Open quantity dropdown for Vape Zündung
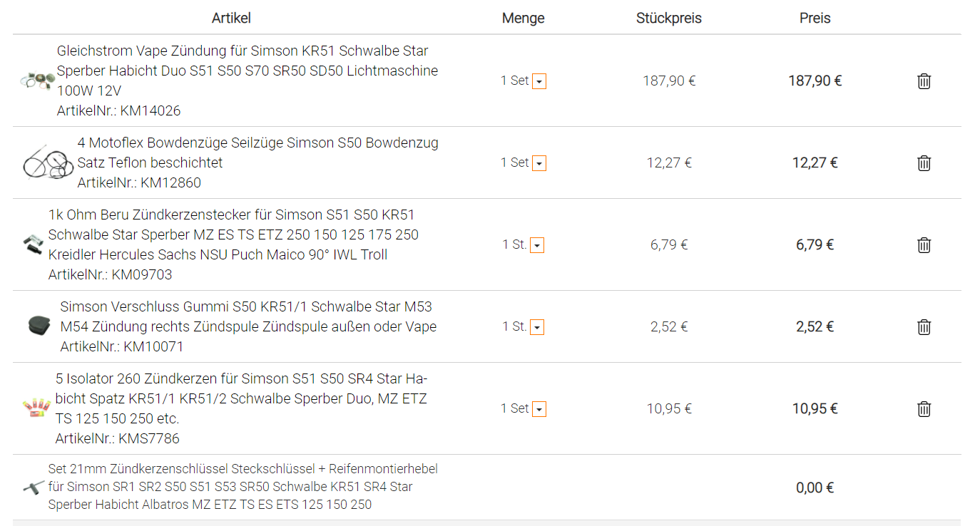 pyautogui.click(x=539, y=82)
